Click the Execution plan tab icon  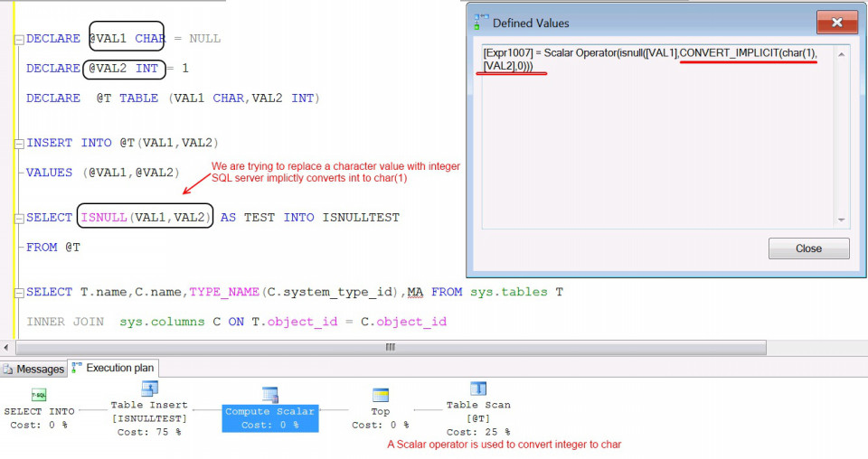click(77, 368)
